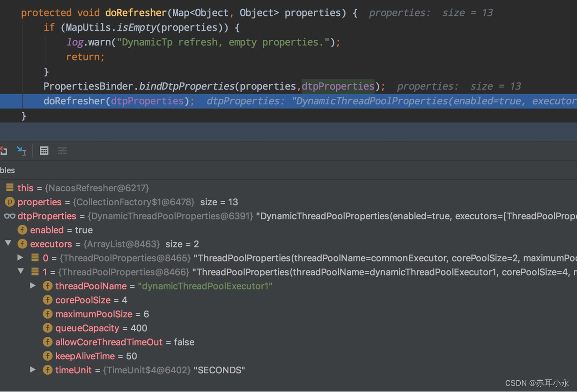The height and width of the screenshot is (392, 577).
Task: Expand executor element 0 ThreadPoolProperties@8465
Action: pos(20,258)
